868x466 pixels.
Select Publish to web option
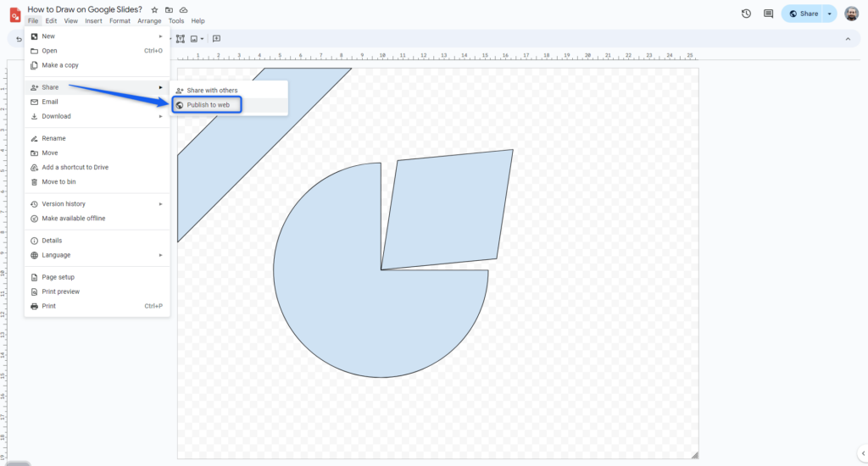pyautogui.click(x=208, y=105)
